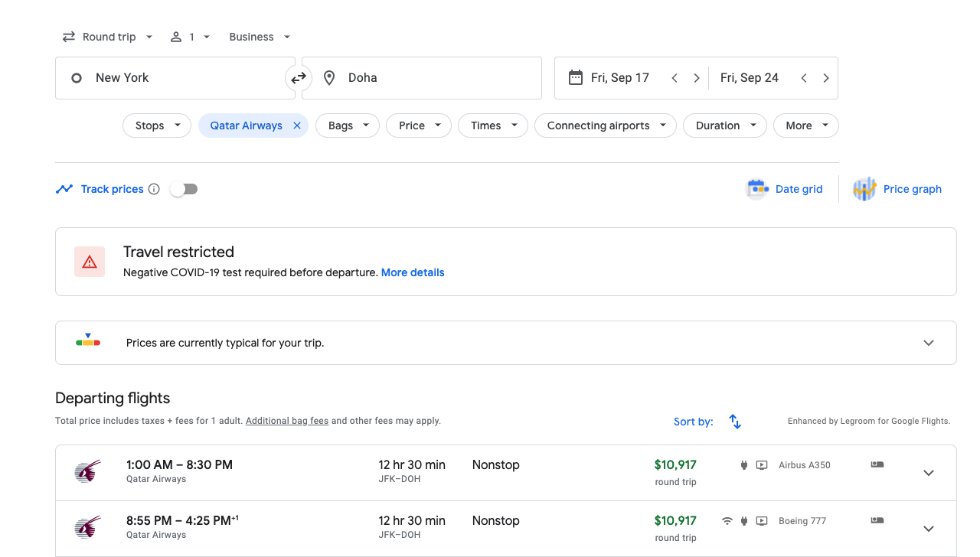
Task: Click Wi-Fi icon on Boeing 777 flight
Action: click(x=727, y=521)
